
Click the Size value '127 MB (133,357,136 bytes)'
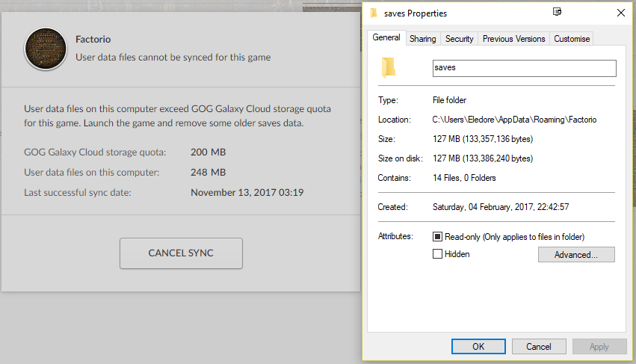(x=483, y=139)
